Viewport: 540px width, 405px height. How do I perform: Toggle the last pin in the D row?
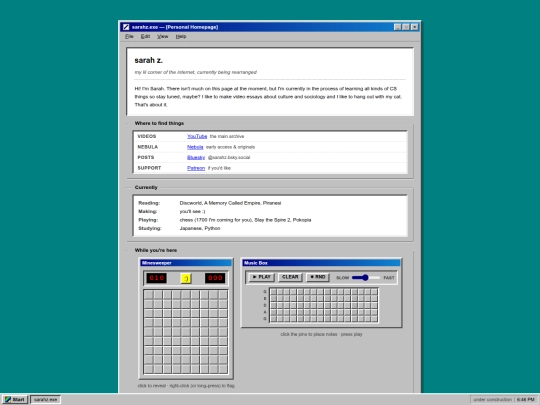click(x=374, y=305)
